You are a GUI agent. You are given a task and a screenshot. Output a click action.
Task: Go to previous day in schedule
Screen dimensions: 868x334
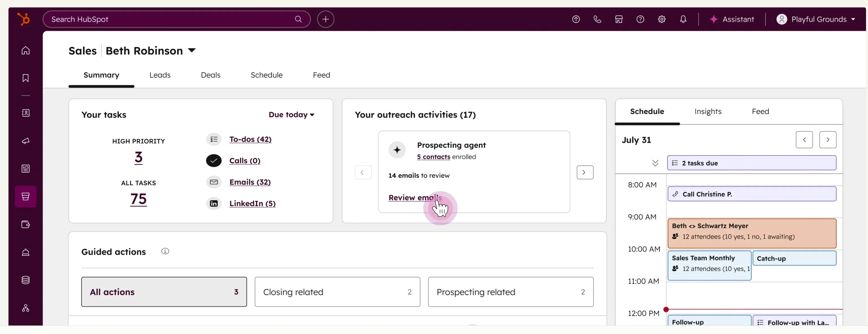(804, 140)
